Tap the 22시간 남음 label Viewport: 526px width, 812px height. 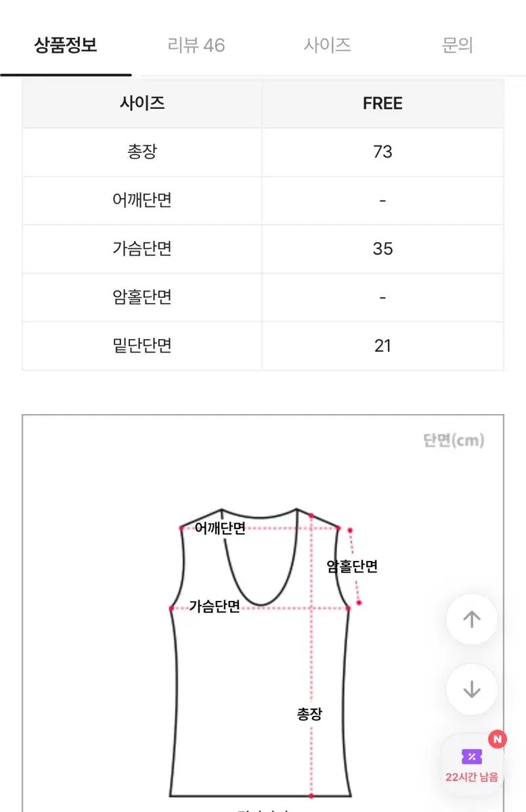[x=471, y=777]
